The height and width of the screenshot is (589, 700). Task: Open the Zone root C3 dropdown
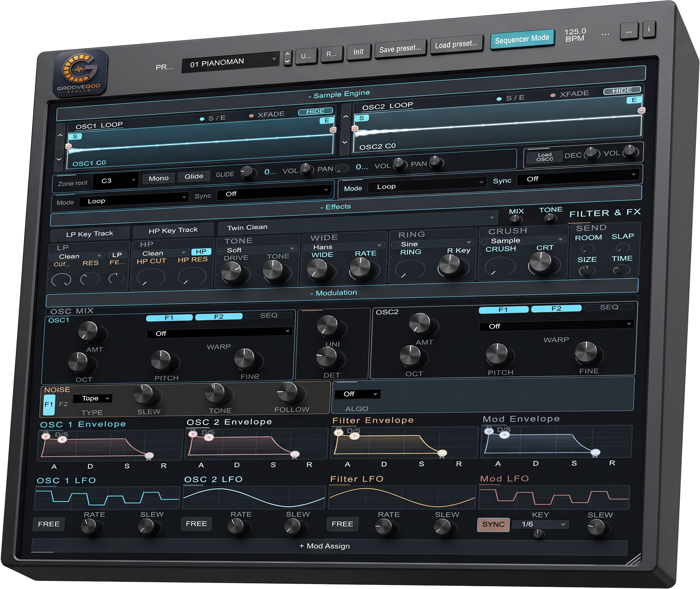[x=115, y=181]
